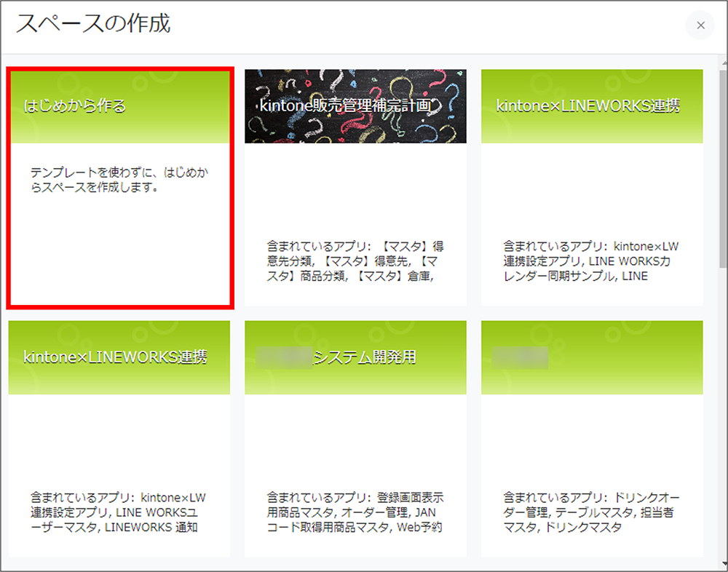Click app list with 登録画面表示用商品マスタ
This screenshot has width=728, height=572.
pos(355,512)
